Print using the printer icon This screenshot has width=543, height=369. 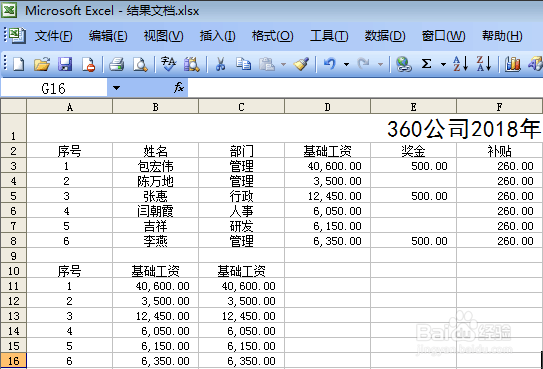point(117,64)
